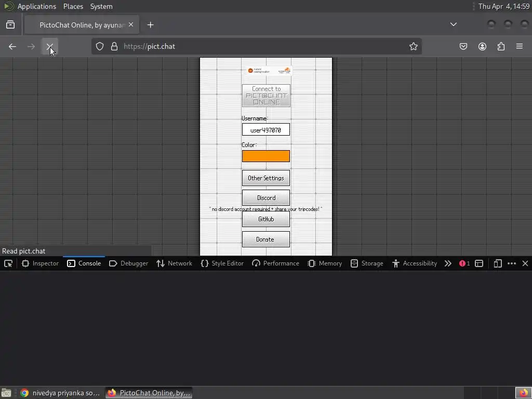532x399 pixels.
Task: Toggle responsive design mode
Action: pyautogui.click(x=498, y=263)
